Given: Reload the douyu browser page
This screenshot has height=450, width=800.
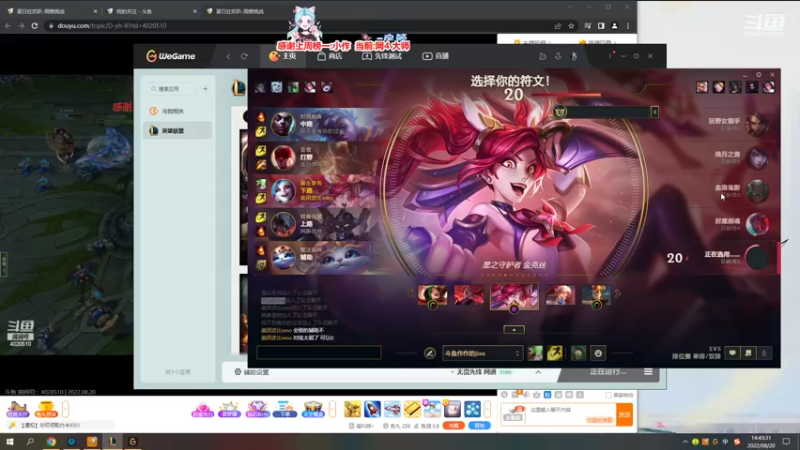Looking at the screenshot, I should (34, 26).
